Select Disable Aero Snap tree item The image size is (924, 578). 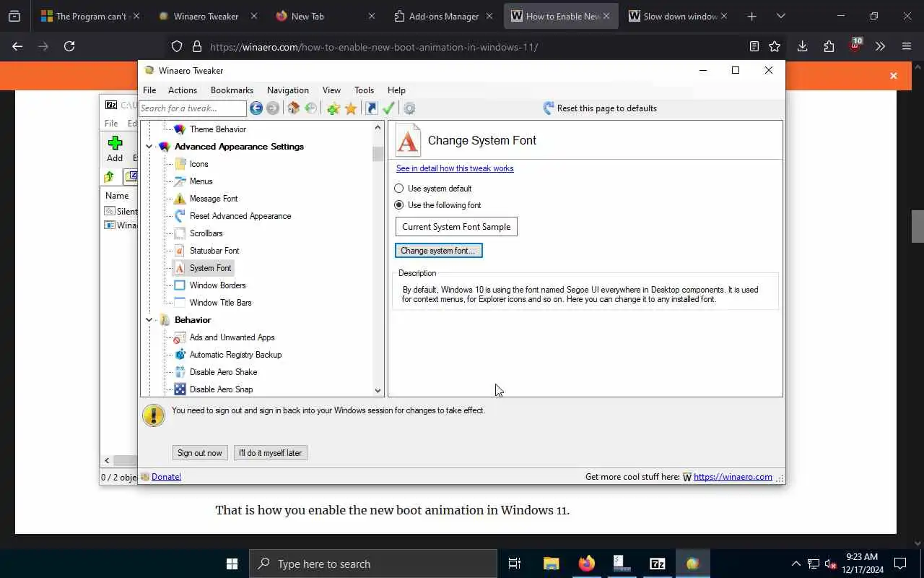click(x=221, y=389)
